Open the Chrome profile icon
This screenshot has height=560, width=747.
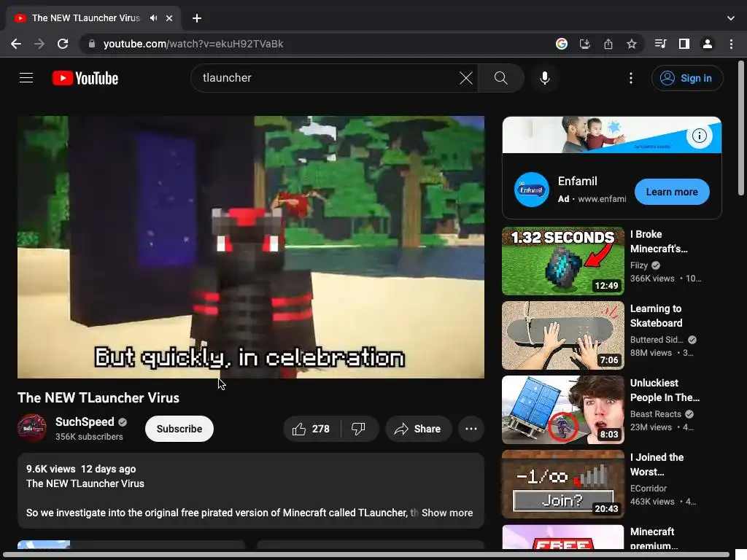(708, 44)
